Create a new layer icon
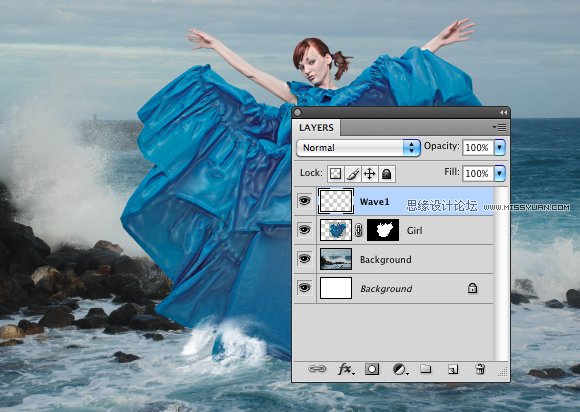 point(453,369)
